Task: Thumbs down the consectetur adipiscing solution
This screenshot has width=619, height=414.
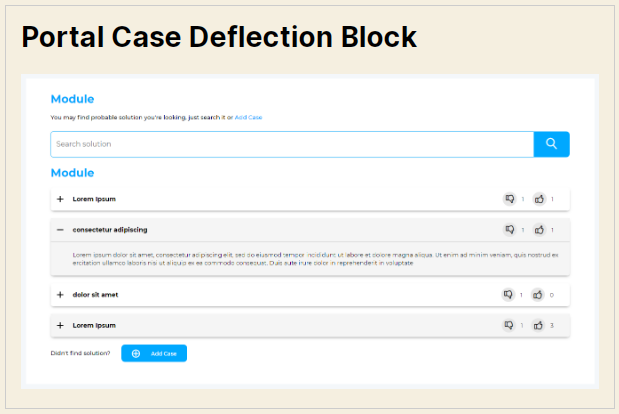Action: click(509, 230)
